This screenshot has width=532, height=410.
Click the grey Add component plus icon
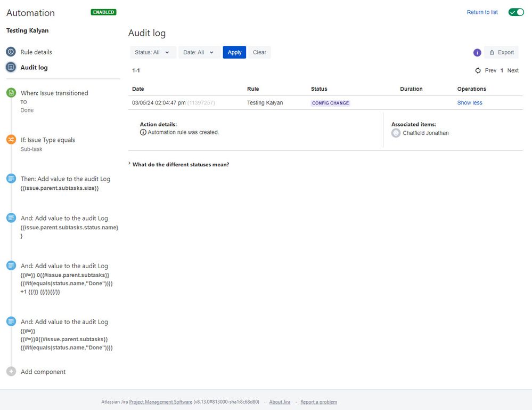pos(11,371)
